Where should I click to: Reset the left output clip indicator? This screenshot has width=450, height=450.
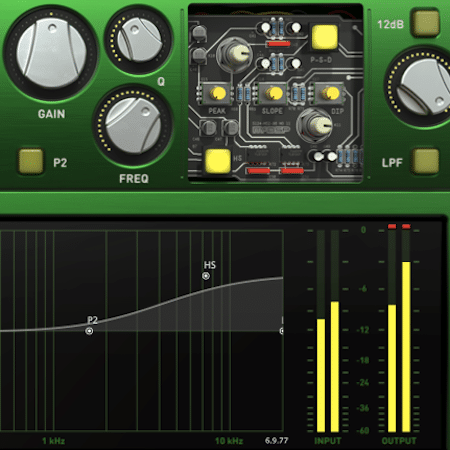pos(392,227)
